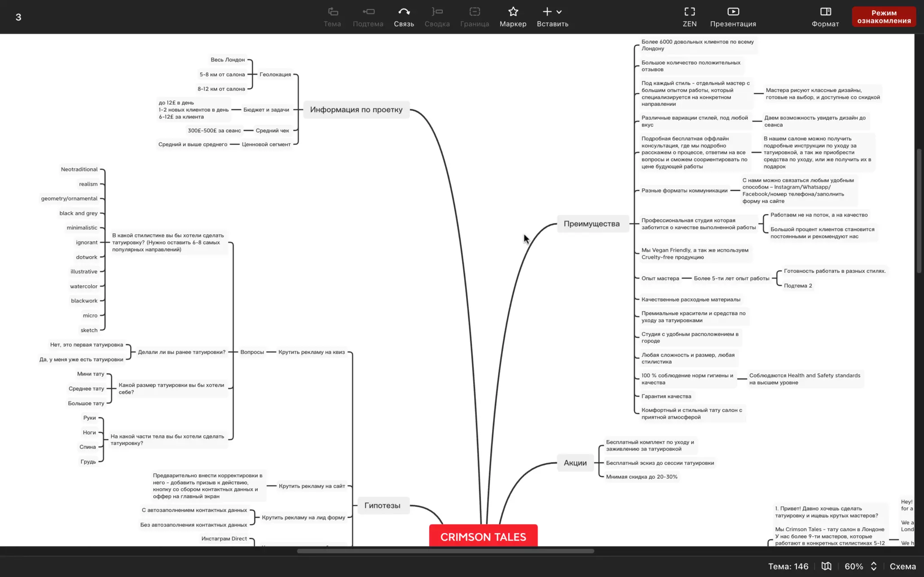Viewport: 924px width, 577px height.
Task: Select the CRIMSON TALES central topic
Action: click(483, 537)
